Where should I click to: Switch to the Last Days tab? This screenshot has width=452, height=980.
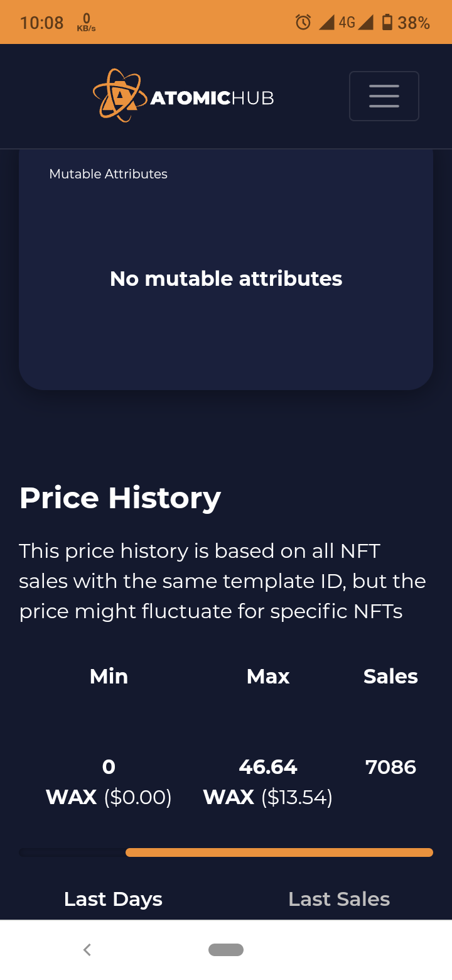[x=113, y=899]
